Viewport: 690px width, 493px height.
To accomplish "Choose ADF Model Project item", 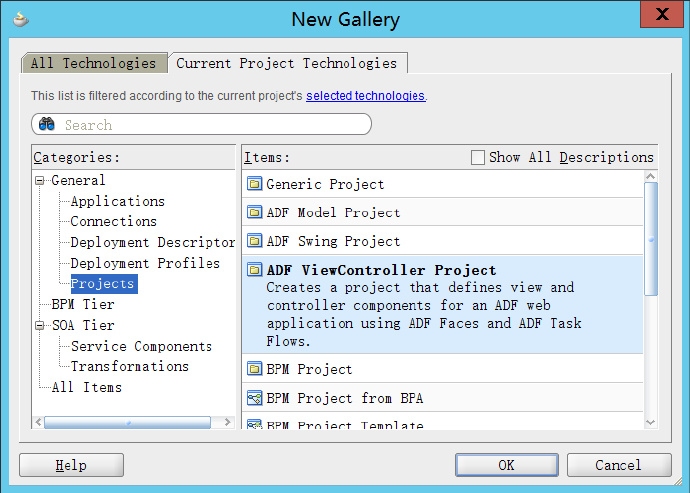I will tap(442, 212).
